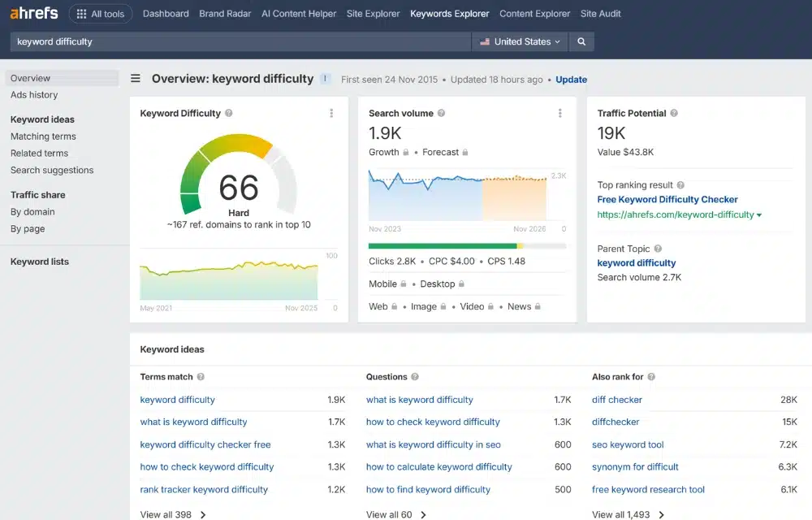Click the Terms match help icon

[201, 377]
